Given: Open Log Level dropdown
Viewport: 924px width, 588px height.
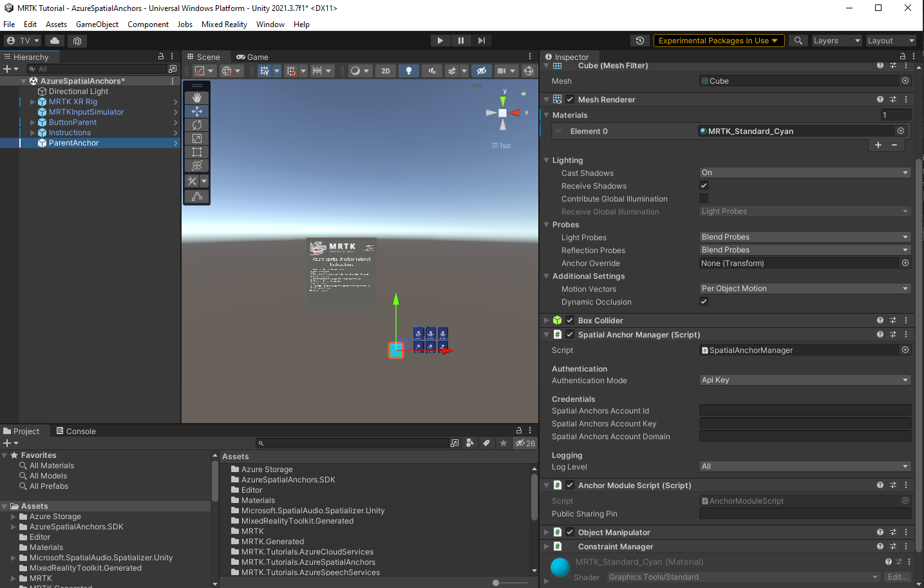Looking at the screenshot, I should (x=805, y=466).
